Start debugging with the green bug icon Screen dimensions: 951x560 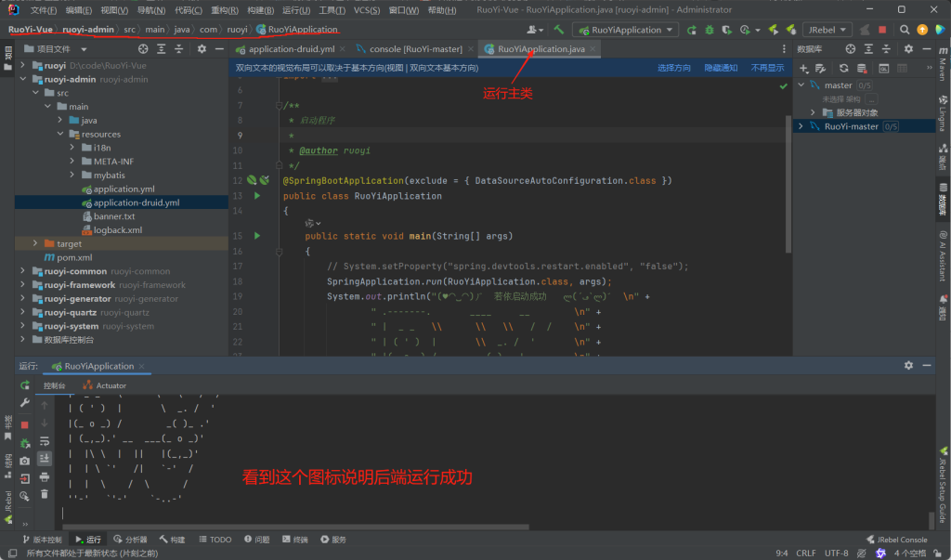[x=709, y=30]
